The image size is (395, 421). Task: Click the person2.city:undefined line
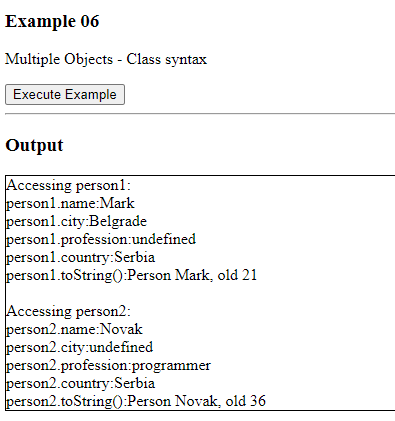point(80,347)
